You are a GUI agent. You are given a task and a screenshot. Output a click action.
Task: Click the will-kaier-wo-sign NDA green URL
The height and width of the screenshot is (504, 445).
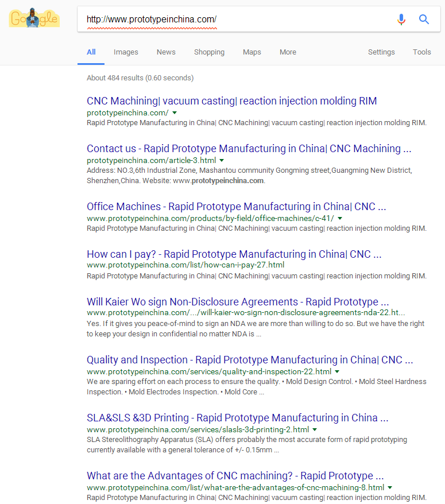[246, 312]
